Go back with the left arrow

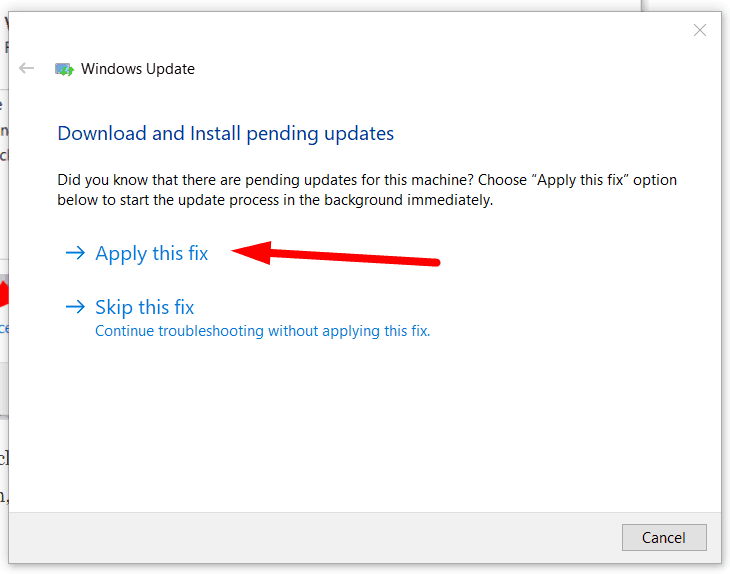coord(27,68)
